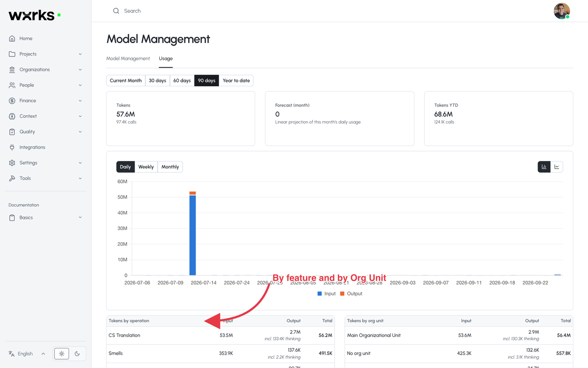Viewport: 588px width, 368px height.
Task: Click the Finance dollar icon
Action: coord(12,101)
